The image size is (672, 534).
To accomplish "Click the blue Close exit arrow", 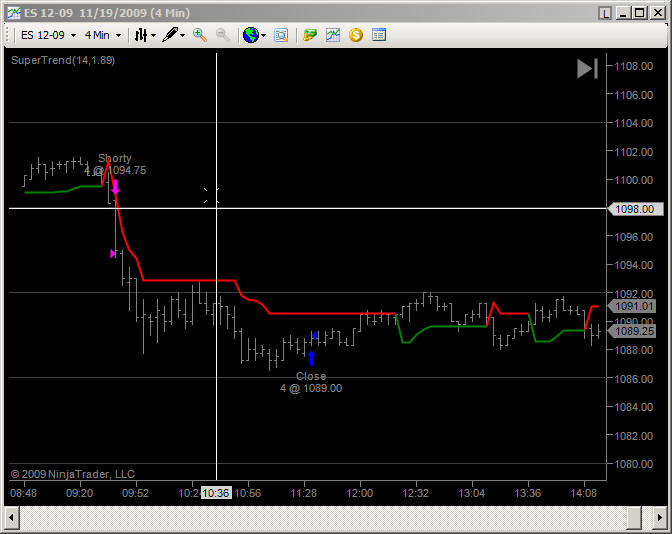I will click(312, 358).
